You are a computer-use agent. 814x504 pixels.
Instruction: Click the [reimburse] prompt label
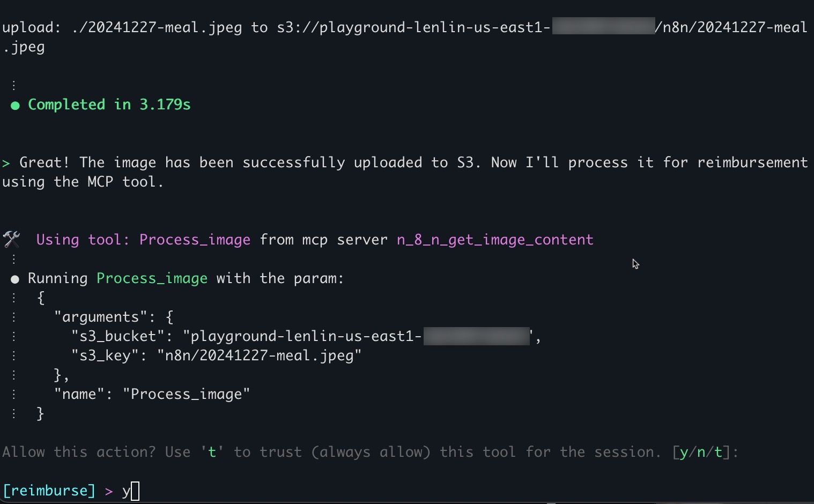tap(49, 491)
